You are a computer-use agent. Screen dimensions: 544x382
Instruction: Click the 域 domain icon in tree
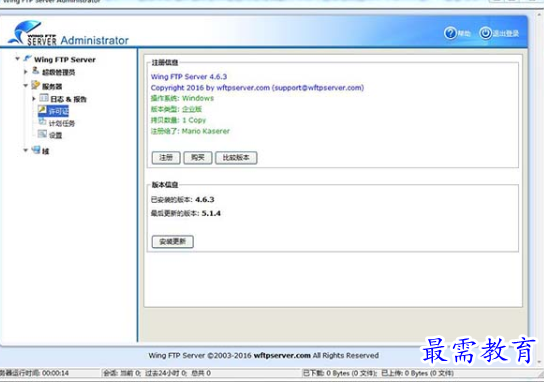36,150
